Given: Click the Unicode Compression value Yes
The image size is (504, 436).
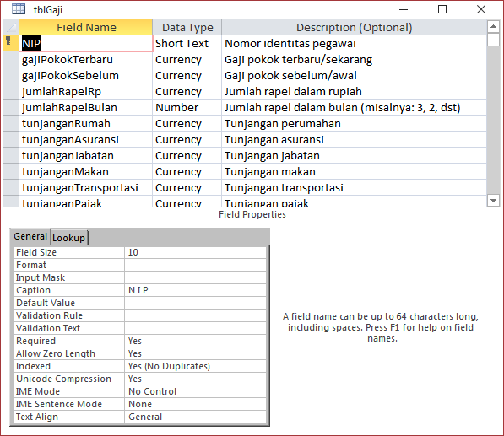Looking at the screenshot, I should tap(195, 379).
